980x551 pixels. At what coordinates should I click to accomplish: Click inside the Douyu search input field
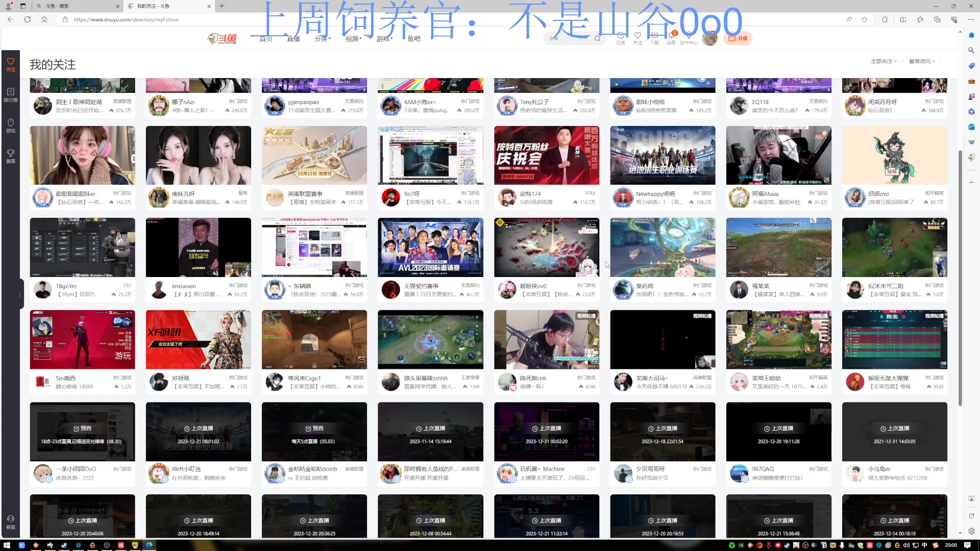pyautogui.click(x=569, y=38)
